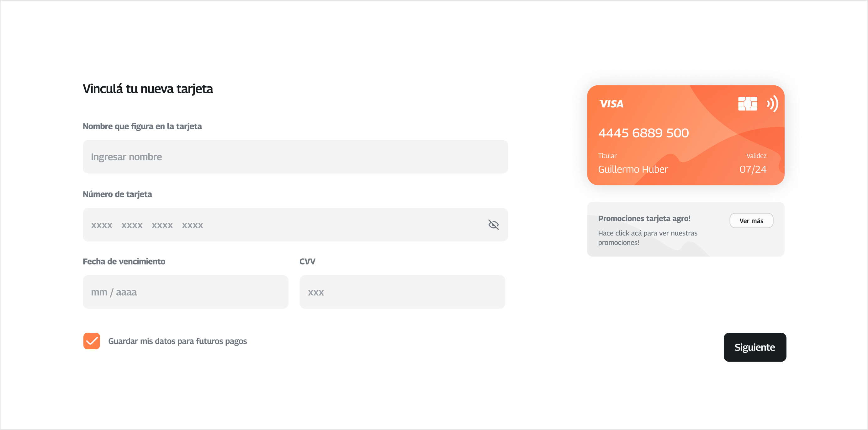Click the CVV input field
868x430 pixels.
(402, 292)
